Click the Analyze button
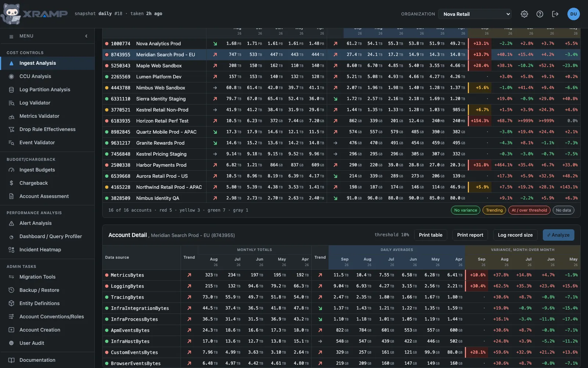 click(x=559, y=235)
